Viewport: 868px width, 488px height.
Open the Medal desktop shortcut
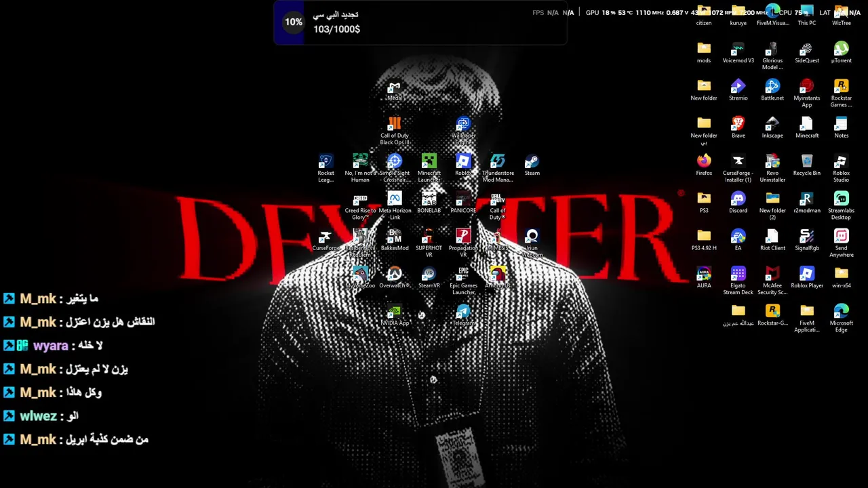[x=394, y=91]
